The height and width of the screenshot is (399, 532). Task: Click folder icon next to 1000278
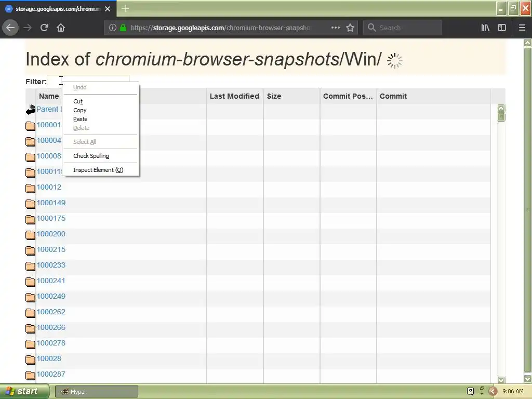(x=30, y=344)
